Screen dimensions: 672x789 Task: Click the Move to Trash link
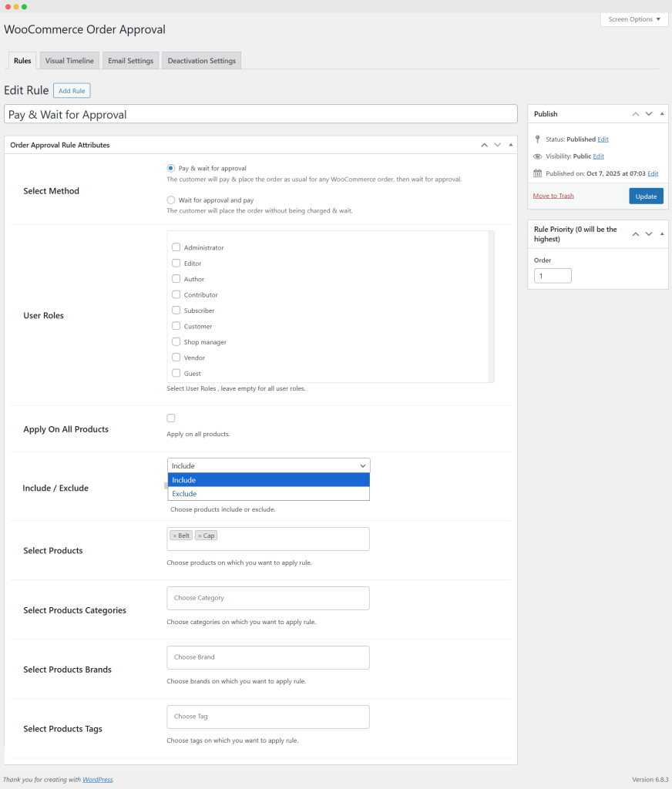point(553,196)
